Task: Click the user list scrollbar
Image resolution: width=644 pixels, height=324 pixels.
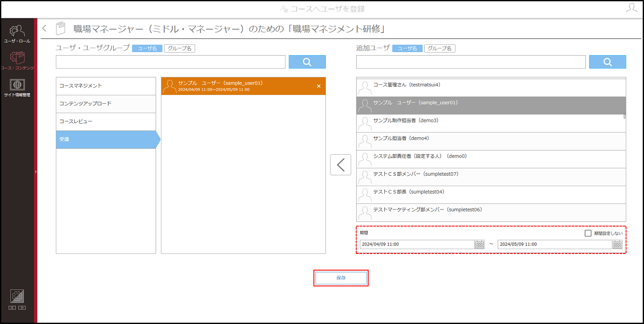Action: [625, 116]
